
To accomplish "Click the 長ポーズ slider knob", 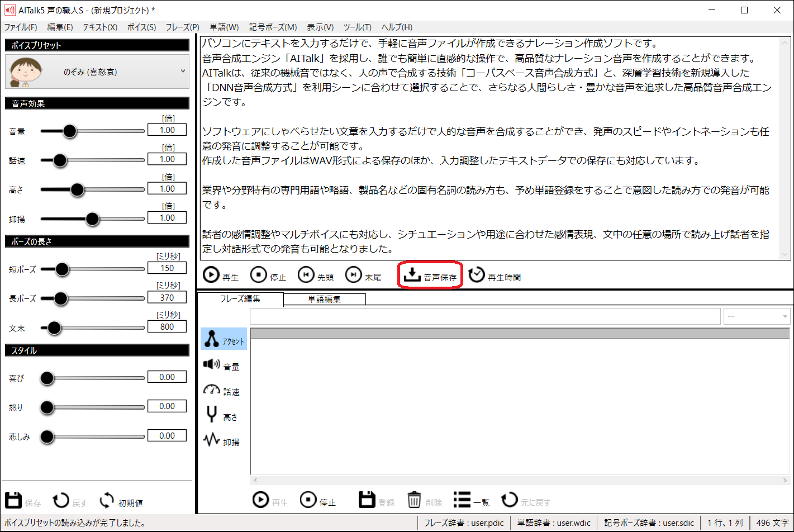I will tap(60, 298).
